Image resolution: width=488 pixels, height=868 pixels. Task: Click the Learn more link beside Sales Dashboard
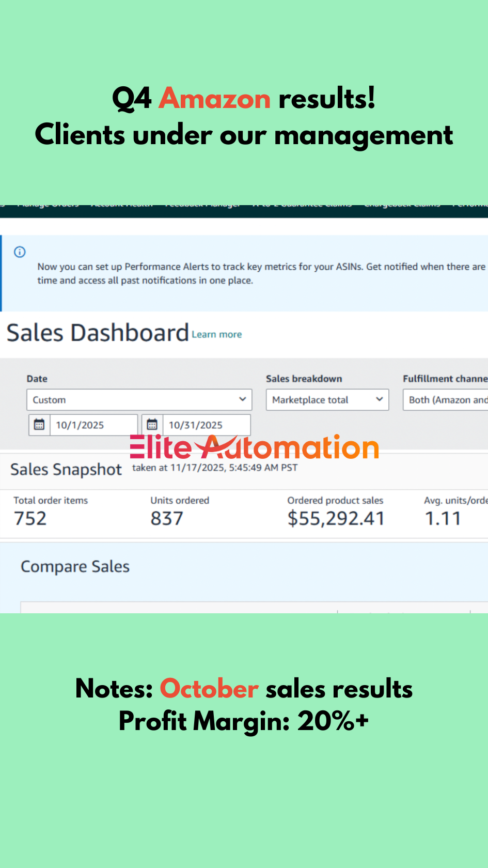(x=216, y=334)
